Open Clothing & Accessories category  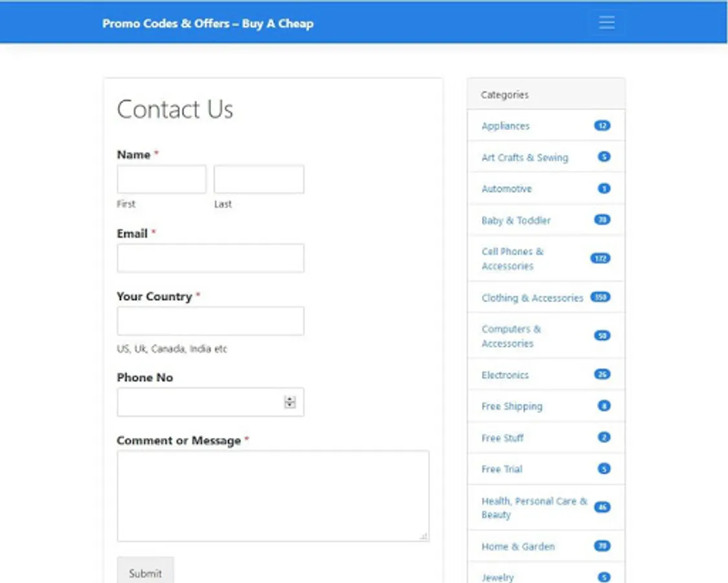pyautogui.click(x=532, y=298)
